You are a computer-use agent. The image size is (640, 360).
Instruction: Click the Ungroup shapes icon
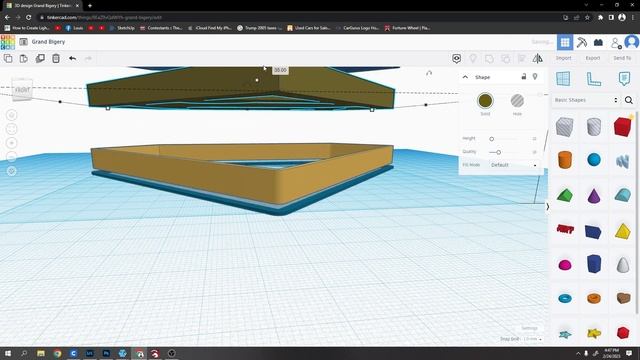(505, 58)
